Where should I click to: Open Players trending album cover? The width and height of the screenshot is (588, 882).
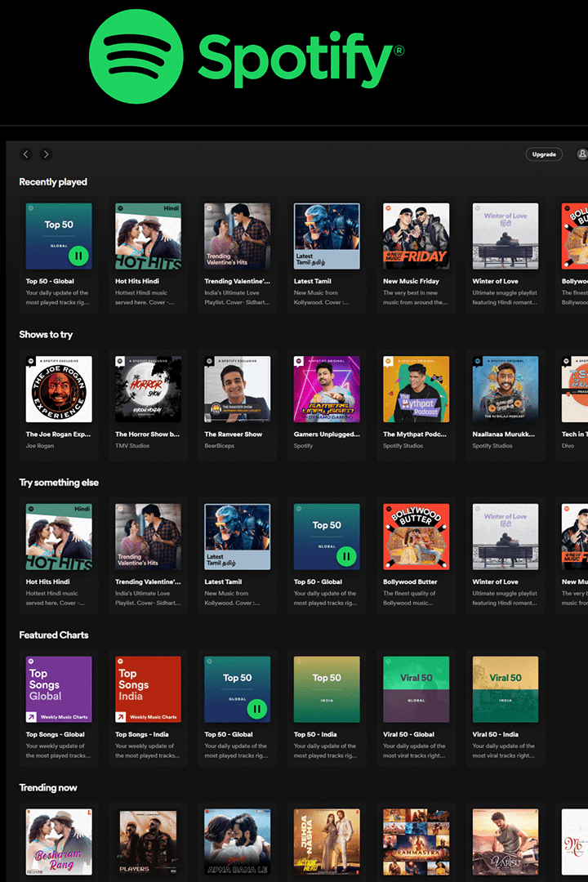click(148, 841)
